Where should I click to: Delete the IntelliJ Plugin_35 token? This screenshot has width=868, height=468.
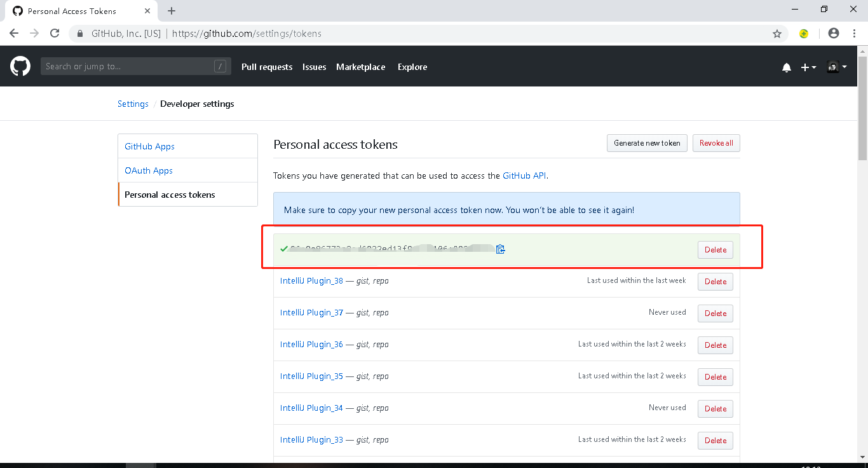[x=715, y=377]
